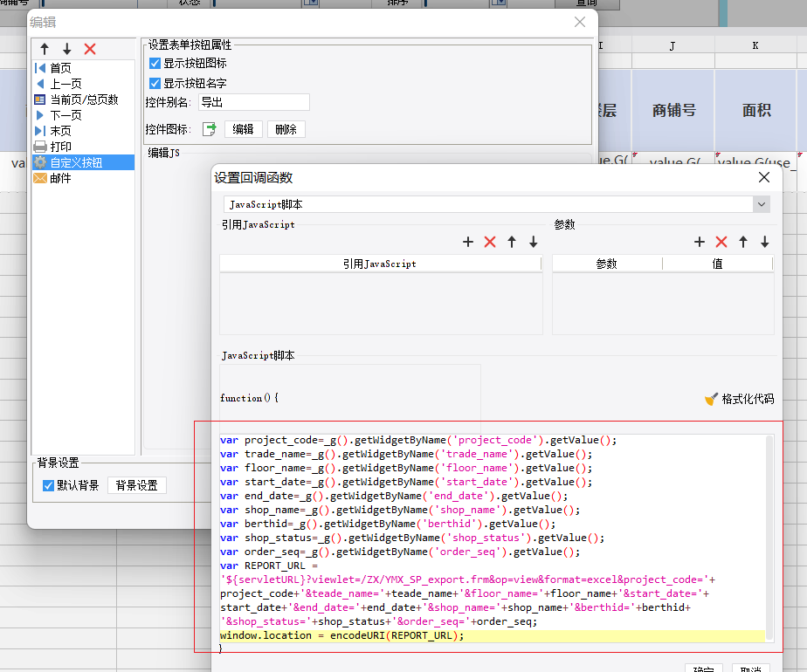Click the add plus icon for 引用JavaScript
Viewport: 807px width, 672px height.
point(468,242)
